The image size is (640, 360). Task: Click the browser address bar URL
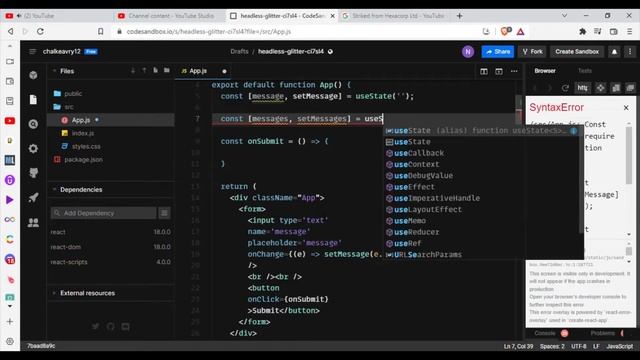point(209,31)
